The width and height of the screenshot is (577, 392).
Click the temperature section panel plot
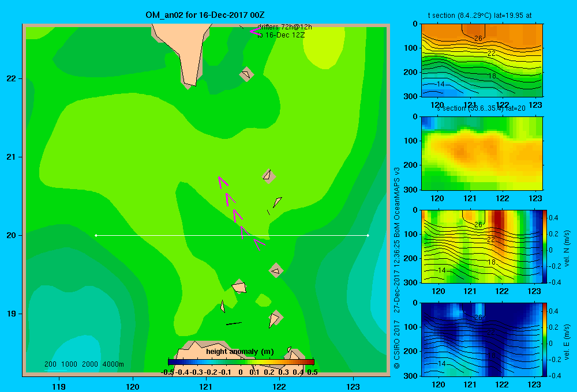coord(482,61)
